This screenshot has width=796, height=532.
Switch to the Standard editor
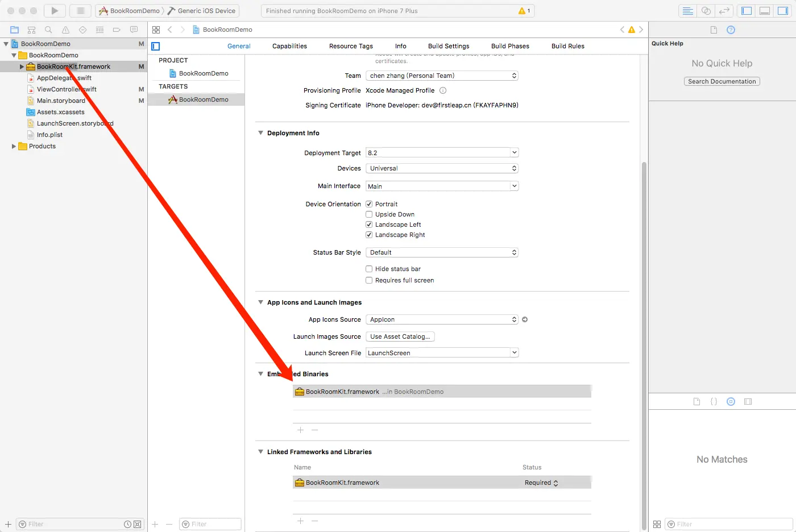coord(687,11)
